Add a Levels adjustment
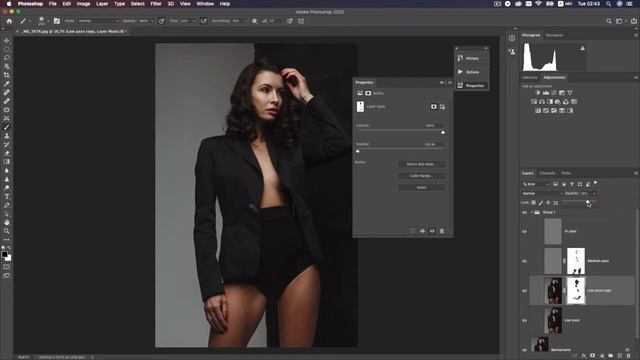Screen dimensions: 640x360 546,93
